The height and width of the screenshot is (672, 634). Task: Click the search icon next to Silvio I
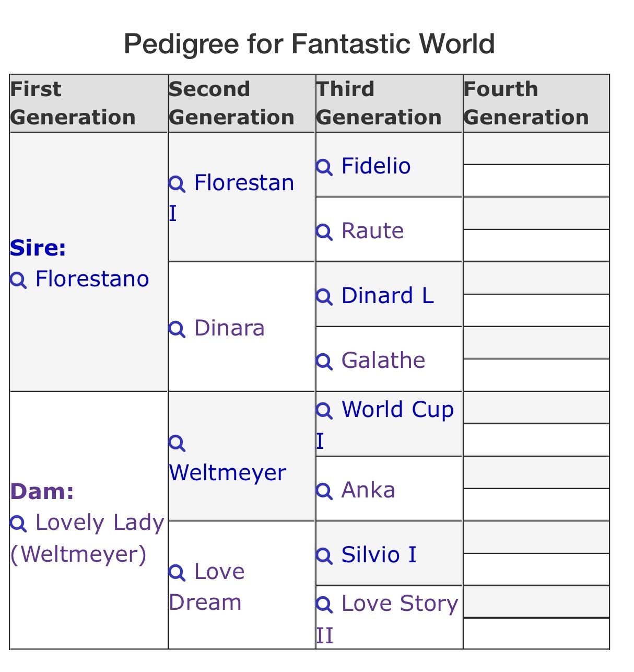(324, 556)
